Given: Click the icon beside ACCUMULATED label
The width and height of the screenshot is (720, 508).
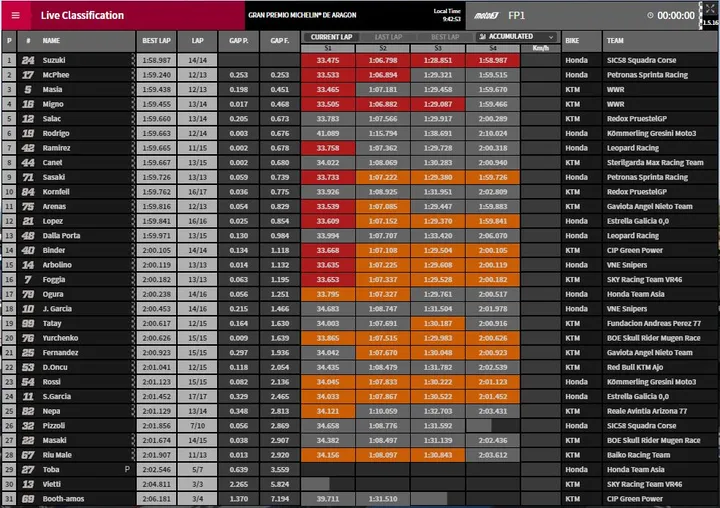Looking at the screenshot, I should (x=482, y=36).
